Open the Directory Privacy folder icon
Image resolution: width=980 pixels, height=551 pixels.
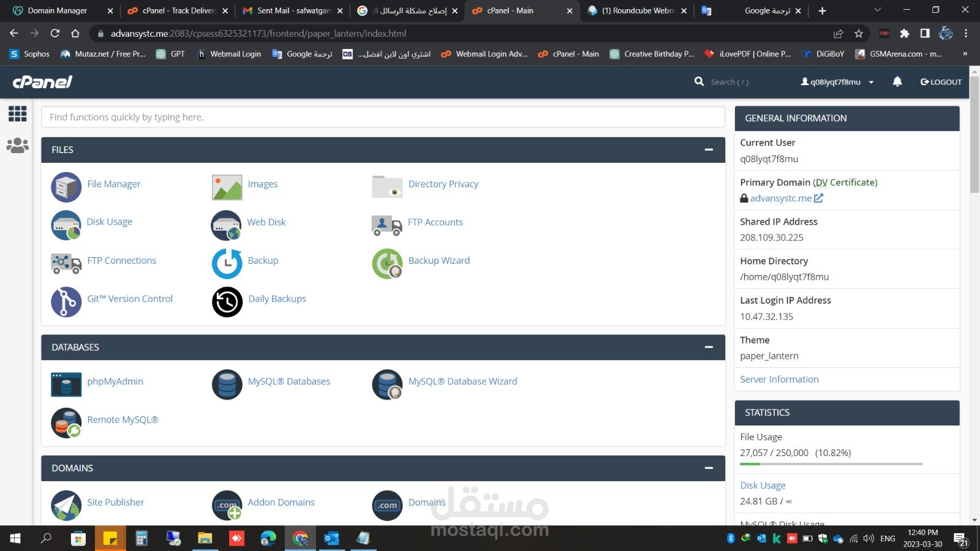387,187
